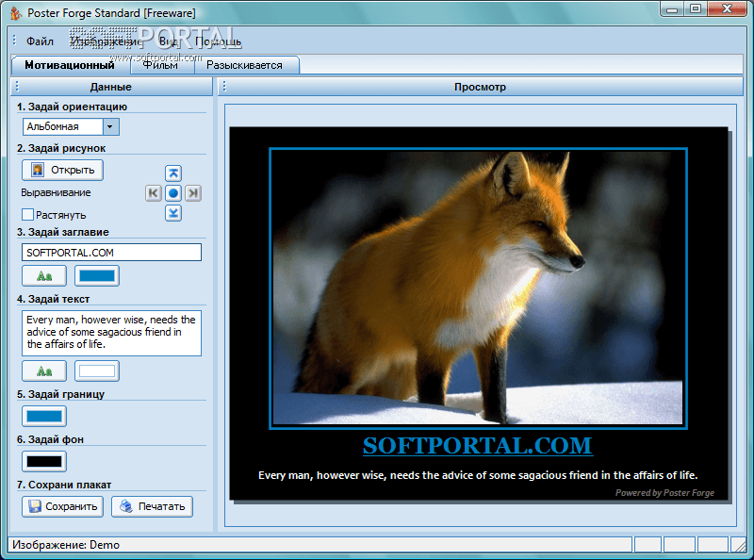Change the black background color swatch
754x560 pixels.
coord(44,461)
